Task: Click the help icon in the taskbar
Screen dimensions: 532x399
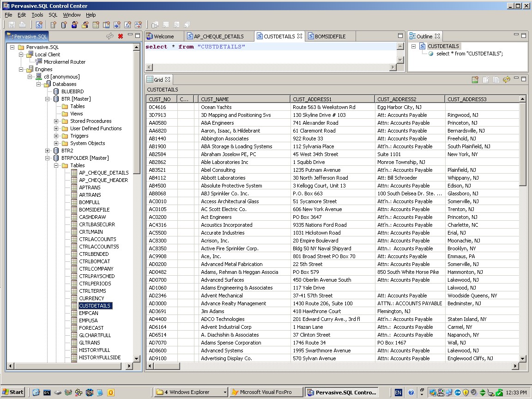Action: [411, 393]
